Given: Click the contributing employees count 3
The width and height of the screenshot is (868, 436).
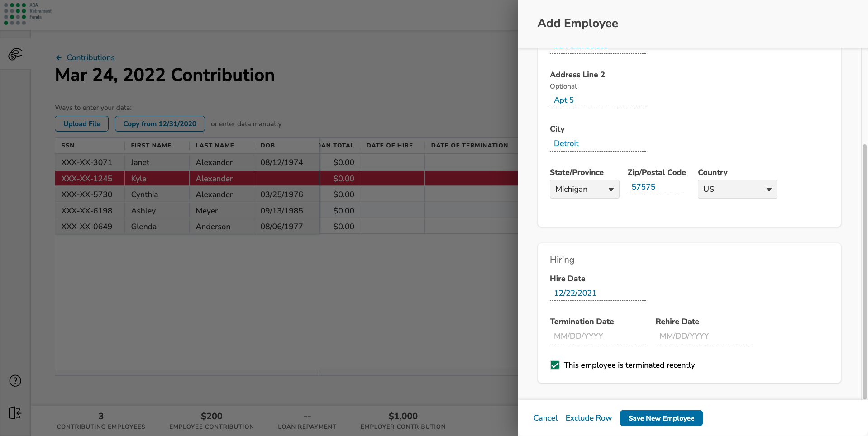Looking at the screenshot, I should [101, 416].
